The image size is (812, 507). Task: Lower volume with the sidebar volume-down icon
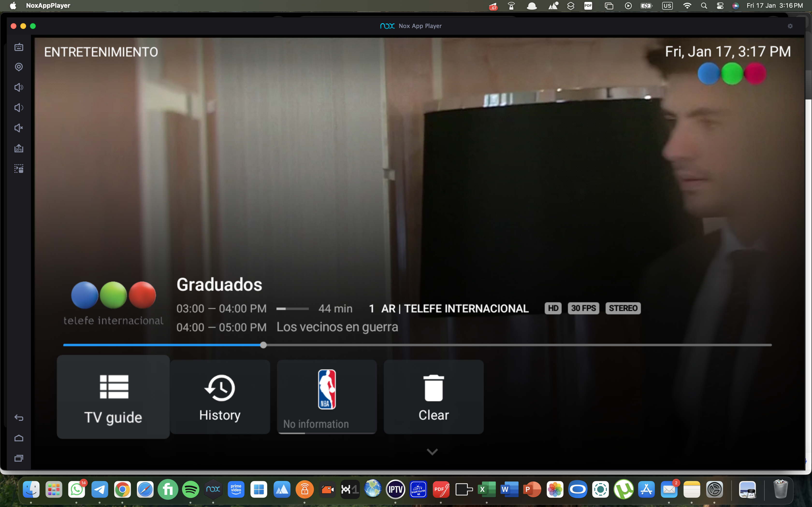(19, 108)
